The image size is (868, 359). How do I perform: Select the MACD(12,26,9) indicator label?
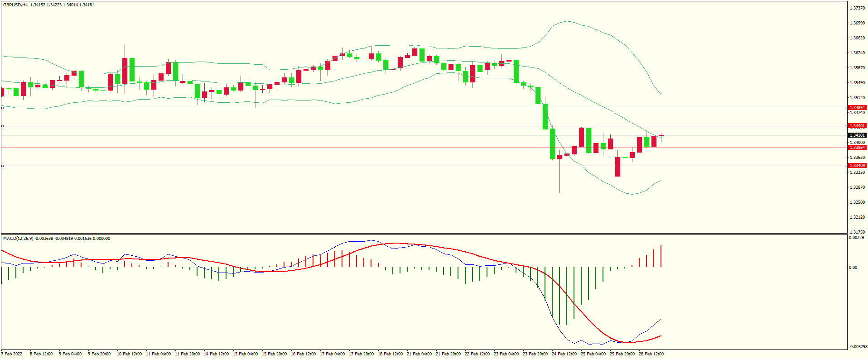point(18,239)
